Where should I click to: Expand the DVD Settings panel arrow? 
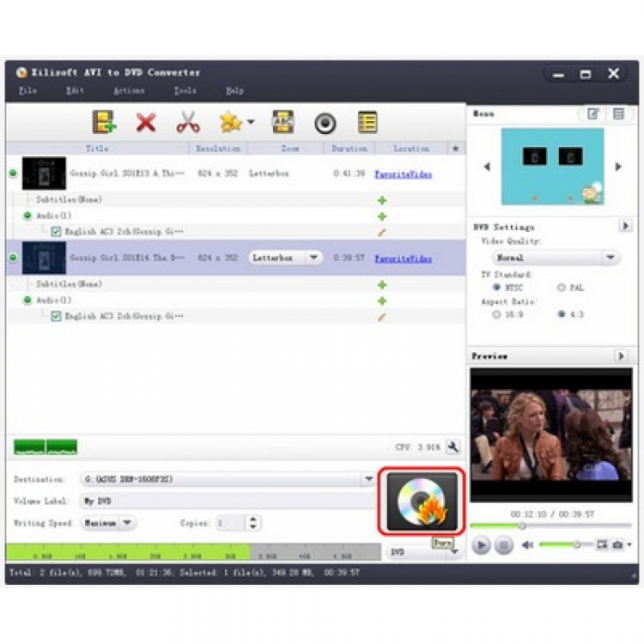(x=625, y=226)
